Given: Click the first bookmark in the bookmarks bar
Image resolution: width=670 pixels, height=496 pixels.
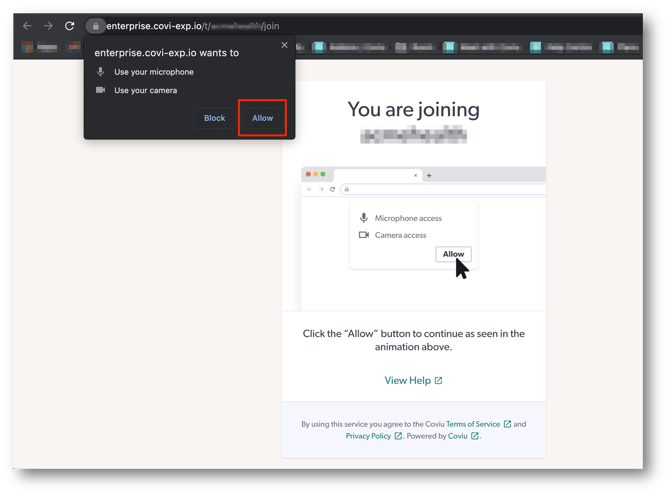Looking at the screenshot, I should point(40,47).
